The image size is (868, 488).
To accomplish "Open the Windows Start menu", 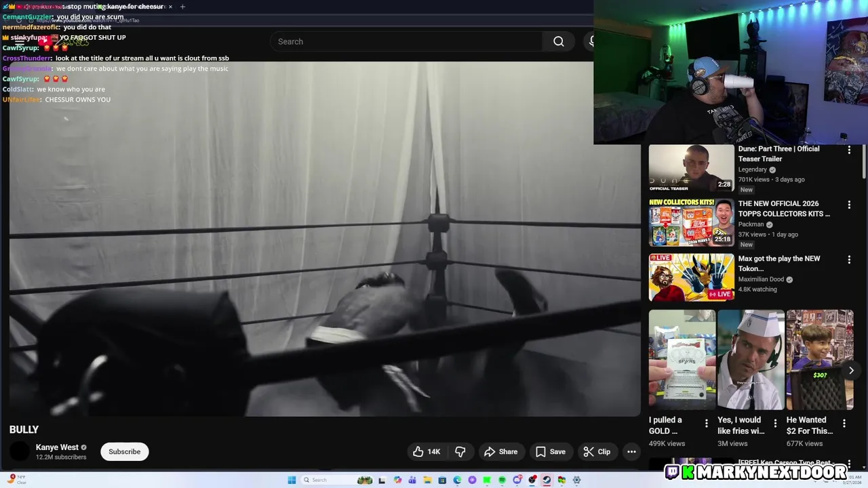I will point(292,480).
